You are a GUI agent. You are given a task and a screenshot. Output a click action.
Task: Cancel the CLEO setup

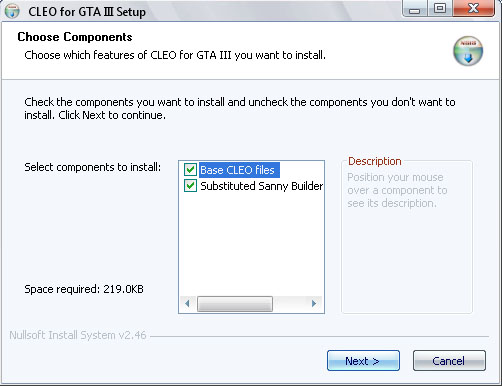click(x=449, y=361)
